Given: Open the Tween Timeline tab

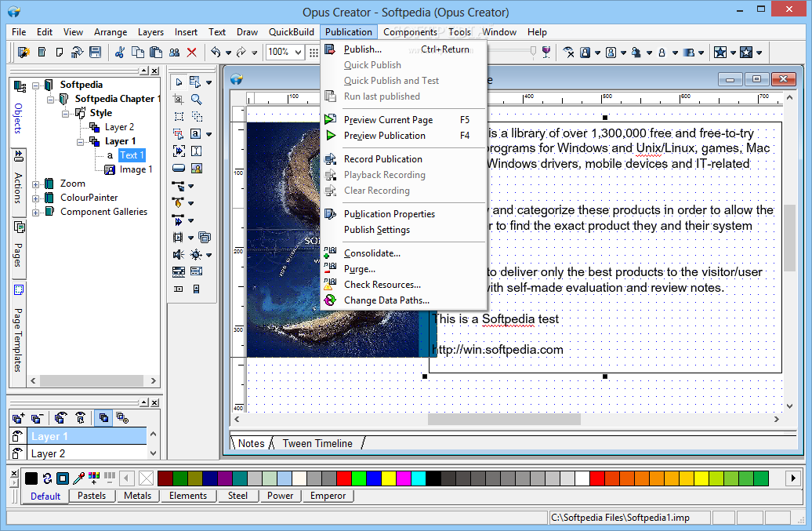Looking at the screenshot, I should [x=317, y=443].
